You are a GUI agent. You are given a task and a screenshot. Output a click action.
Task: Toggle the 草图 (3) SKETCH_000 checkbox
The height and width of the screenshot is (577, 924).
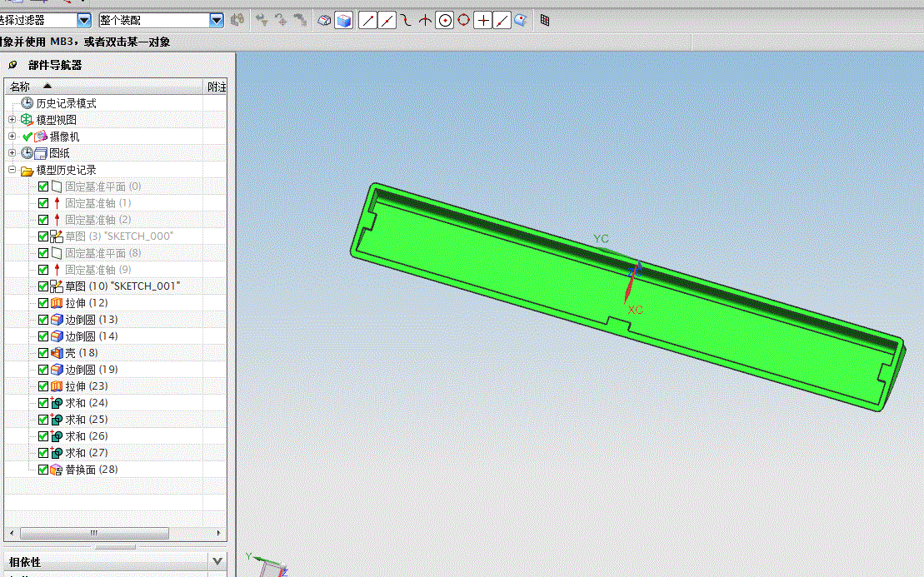click(43, 236)
